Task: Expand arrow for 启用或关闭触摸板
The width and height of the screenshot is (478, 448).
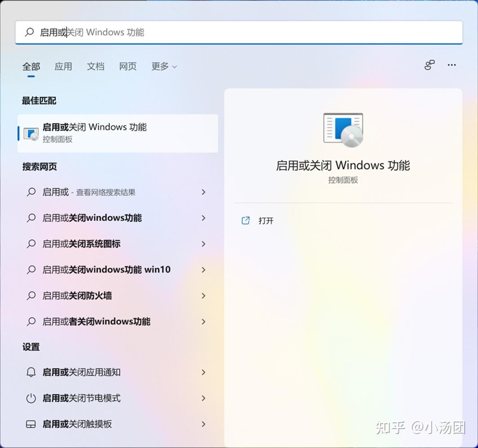Action: (x=204, y=424)
